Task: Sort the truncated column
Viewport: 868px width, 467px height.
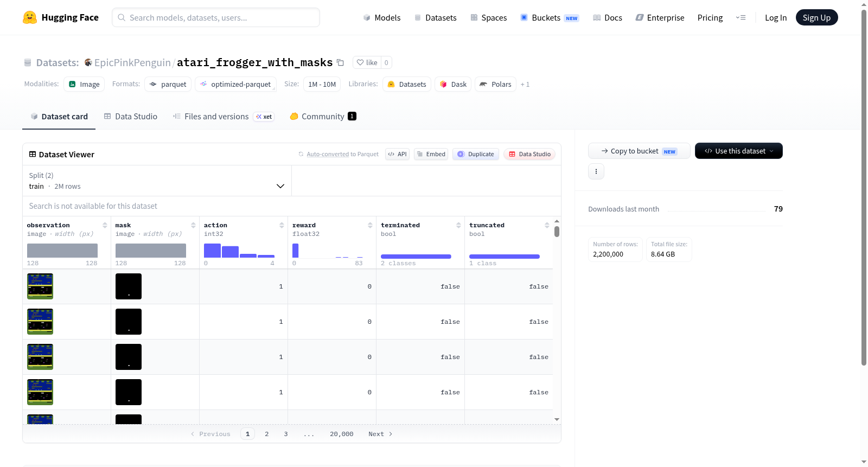Action: [547, 225]
